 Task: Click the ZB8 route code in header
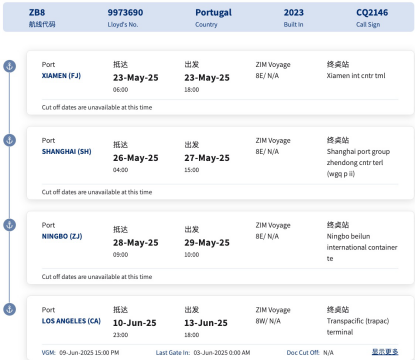(37, 13)
